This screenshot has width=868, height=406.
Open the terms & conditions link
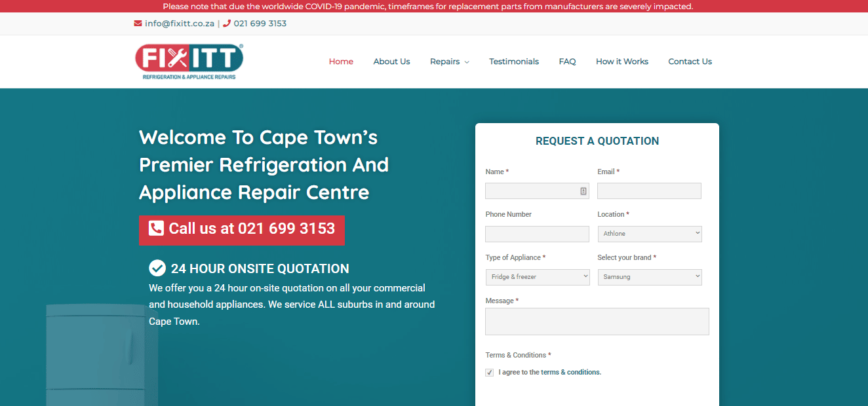[x=570, y=373]
